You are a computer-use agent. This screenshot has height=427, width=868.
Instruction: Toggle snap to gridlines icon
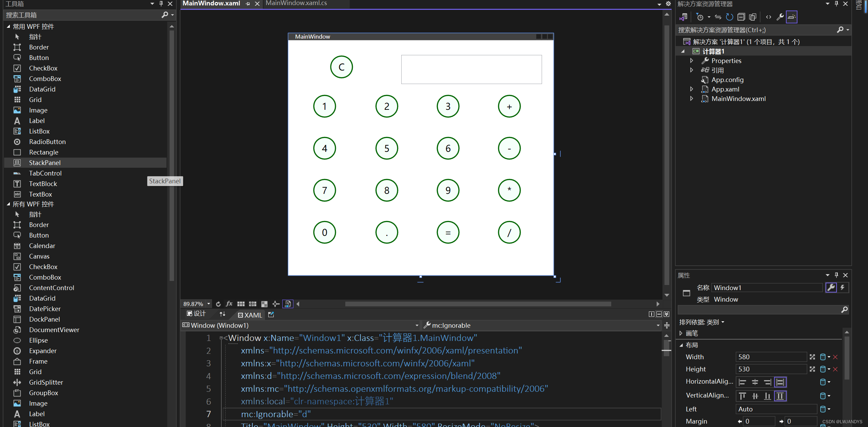tap(253, 304)
